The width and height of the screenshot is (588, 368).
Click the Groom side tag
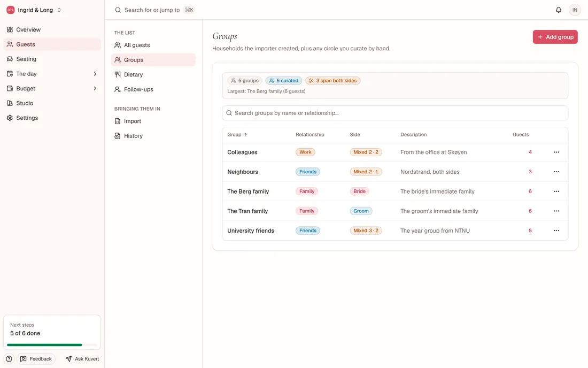[x=361, y=211]
